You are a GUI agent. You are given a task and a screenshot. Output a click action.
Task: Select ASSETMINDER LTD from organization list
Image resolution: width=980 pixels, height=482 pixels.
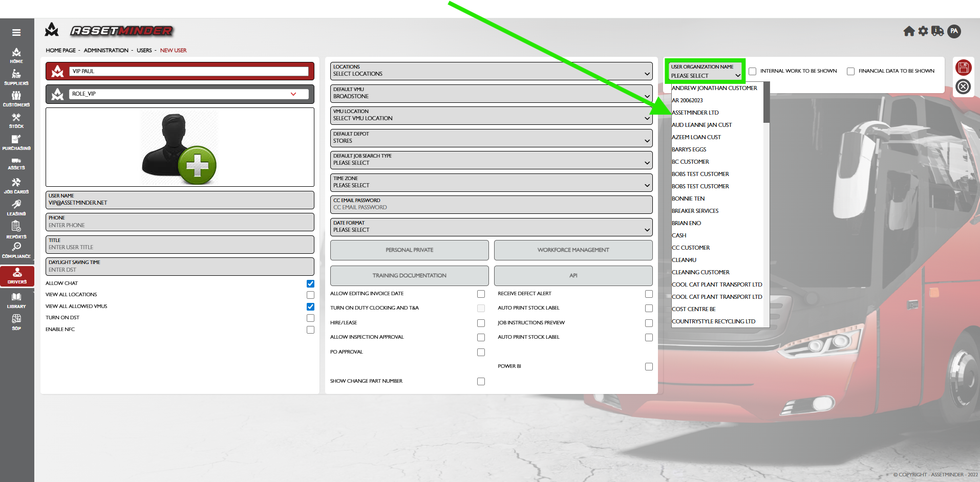click(695, 113)
